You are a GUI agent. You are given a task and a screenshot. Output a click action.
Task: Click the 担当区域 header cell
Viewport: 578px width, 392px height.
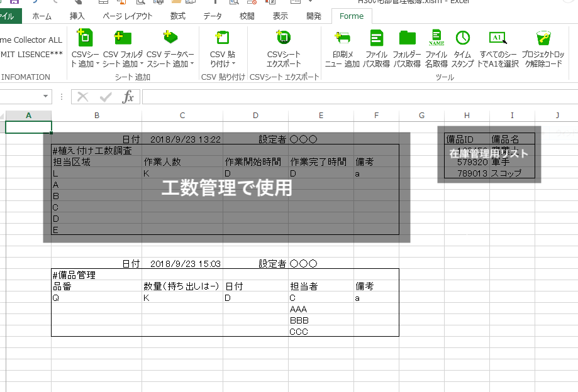pyautogui.click(x=97, y=162)
